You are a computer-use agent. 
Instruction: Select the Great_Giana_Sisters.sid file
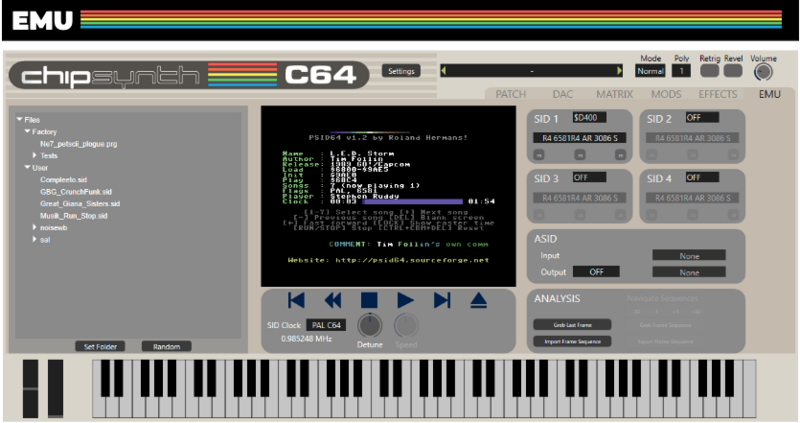tap(80, 204)
